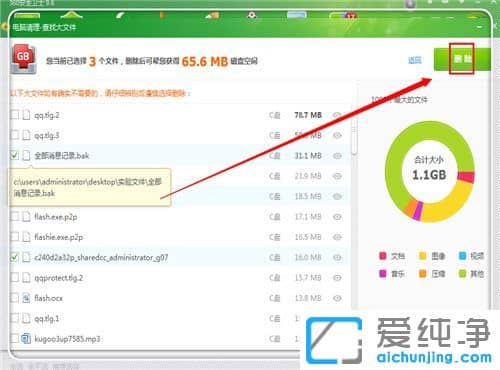Click the eye icon in the 全部消息记录.bak row
The width and height of the screenshot is (500, 370).
[337, 156]
